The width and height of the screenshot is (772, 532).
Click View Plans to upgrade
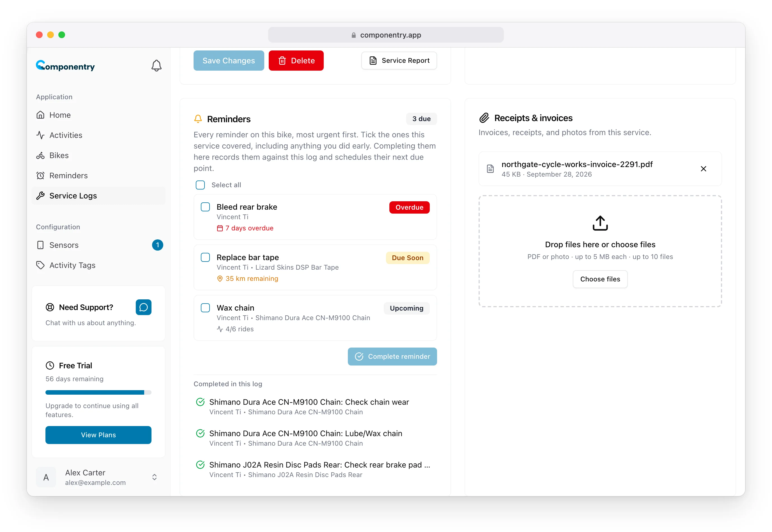coord(98,435)
